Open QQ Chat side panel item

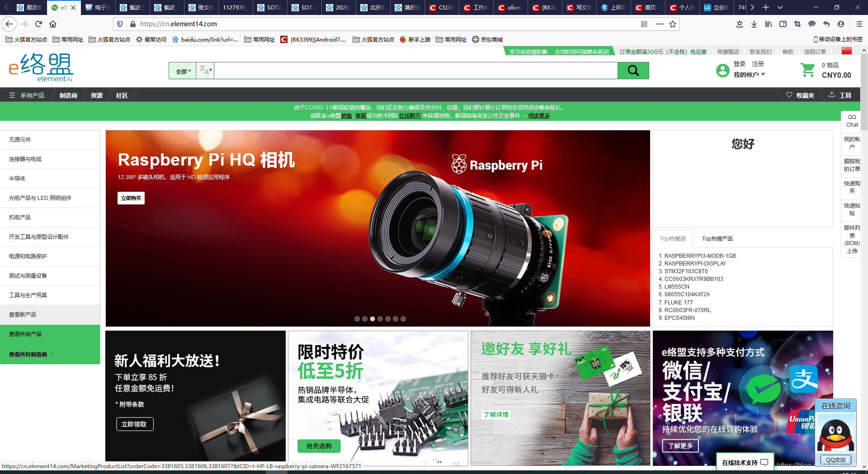click(x=852, y=121)
